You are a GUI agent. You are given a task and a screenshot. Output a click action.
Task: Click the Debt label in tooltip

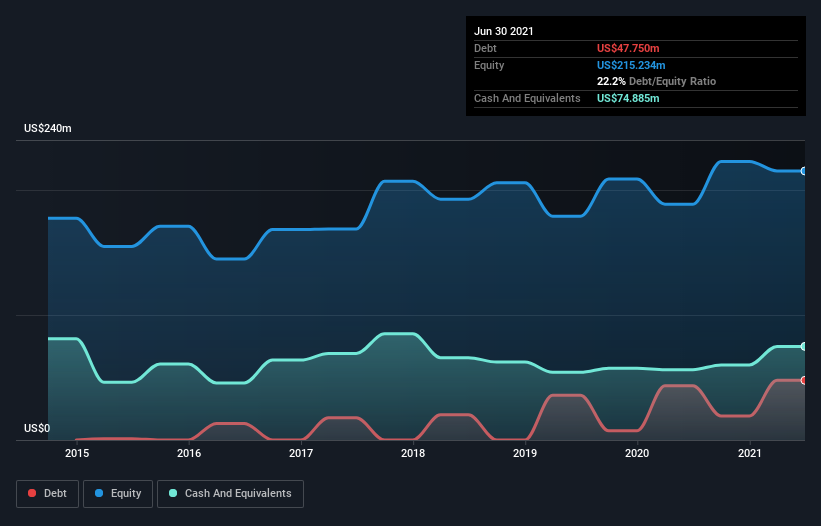pos(485,48)
